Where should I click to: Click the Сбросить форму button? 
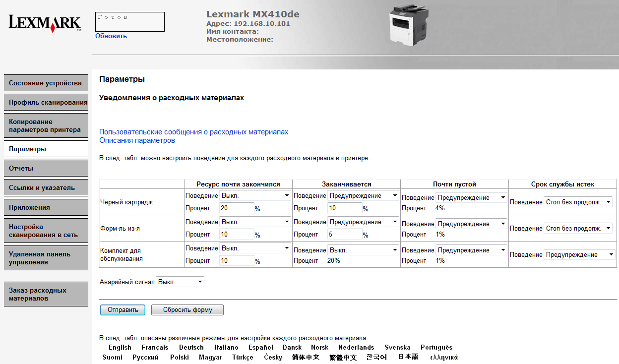coord(187,309)
